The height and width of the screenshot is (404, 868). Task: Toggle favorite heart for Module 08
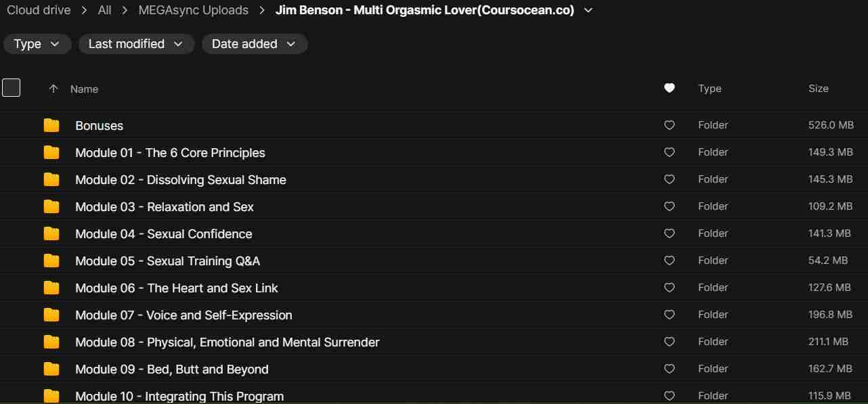pos(669,342)
